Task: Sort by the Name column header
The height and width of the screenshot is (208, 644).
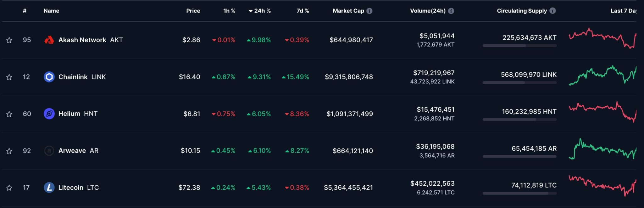Action: [x=51, y=11]
